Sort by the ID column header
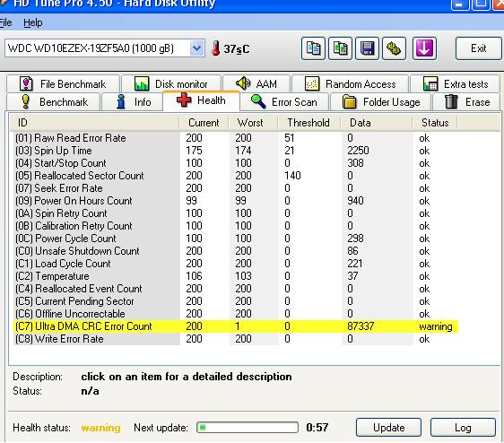This screenshot has width=504, height=443. pyautogui.click(x=94, y=123)
